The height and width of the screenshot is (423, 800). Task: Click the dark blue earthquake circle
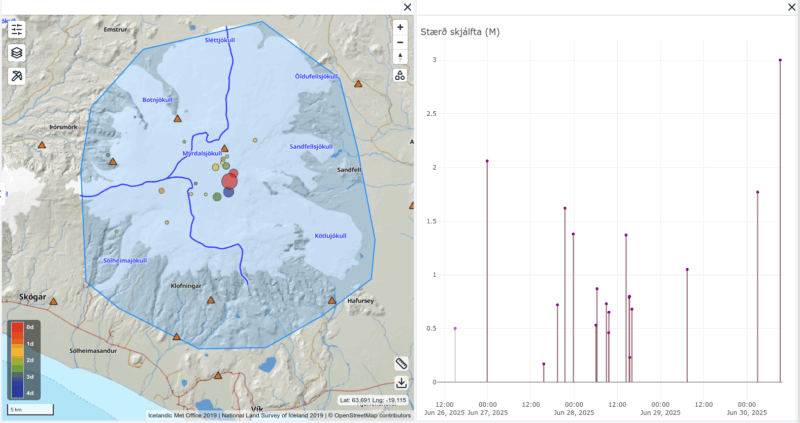tap(229, 192)
